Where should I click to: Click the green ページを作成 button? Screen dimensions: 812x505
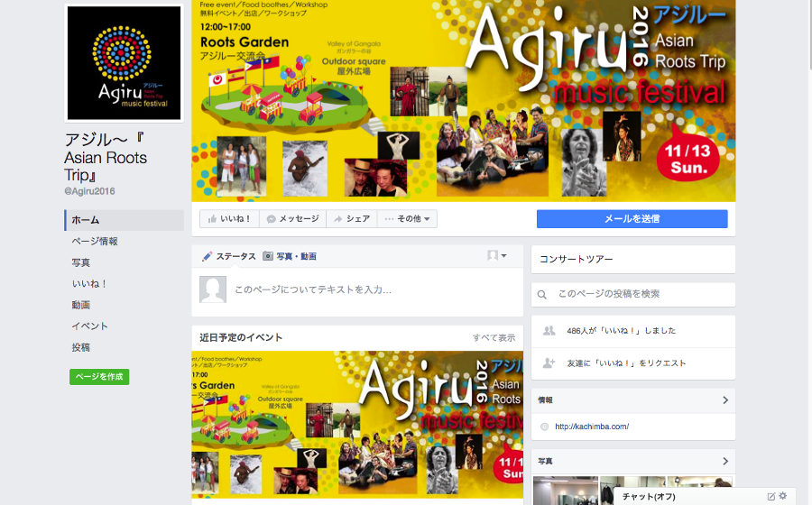pos(99,377)
